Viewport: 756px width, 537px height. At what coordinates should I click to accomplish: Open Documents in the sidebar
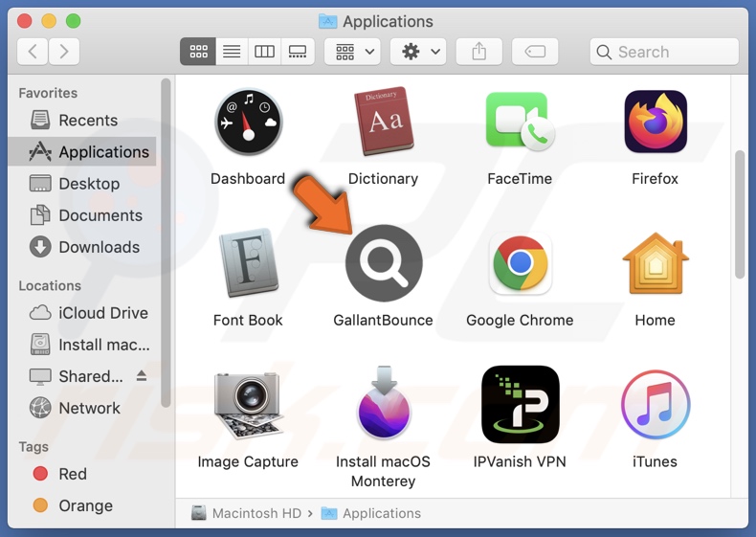tap(81, 215)
